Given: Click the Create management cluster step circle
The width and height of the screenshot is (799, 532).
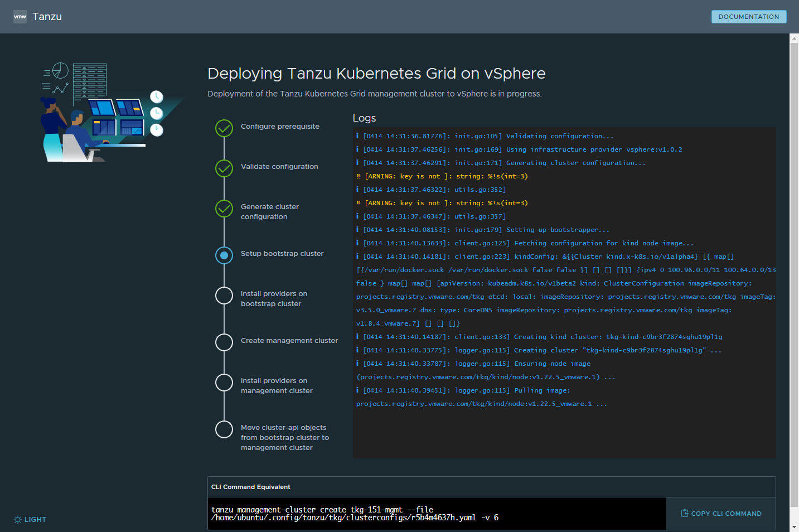Looking at the screenshot, I should pos(224,342).
